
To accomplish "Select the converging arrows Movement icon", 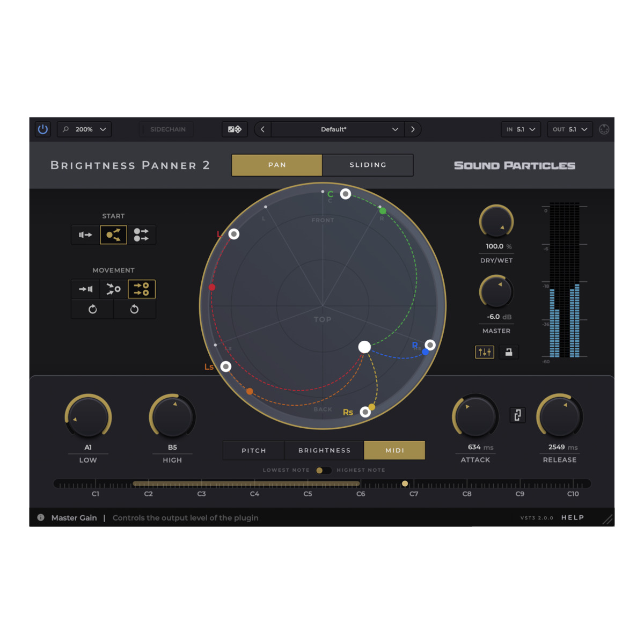I will pyautogui.click(x=113, y=289).
